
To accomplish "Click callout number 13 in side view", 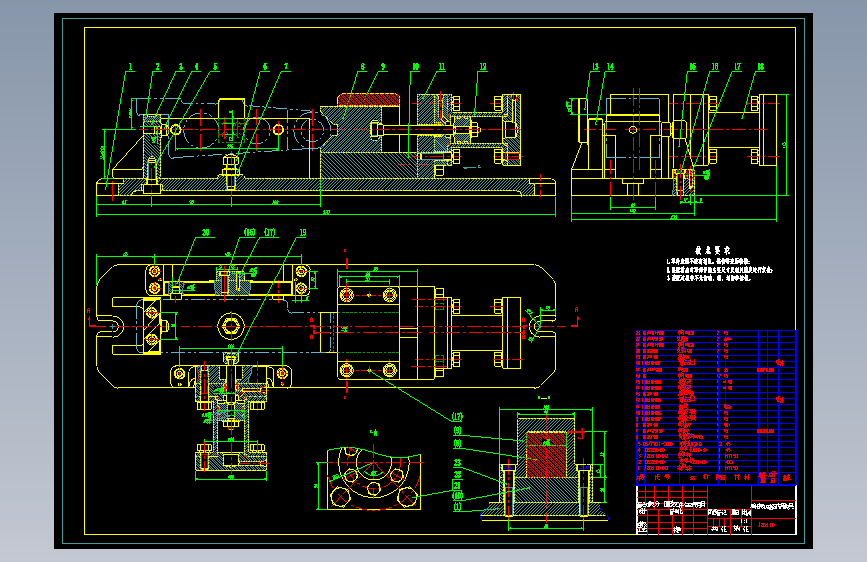I will (596, 66).
